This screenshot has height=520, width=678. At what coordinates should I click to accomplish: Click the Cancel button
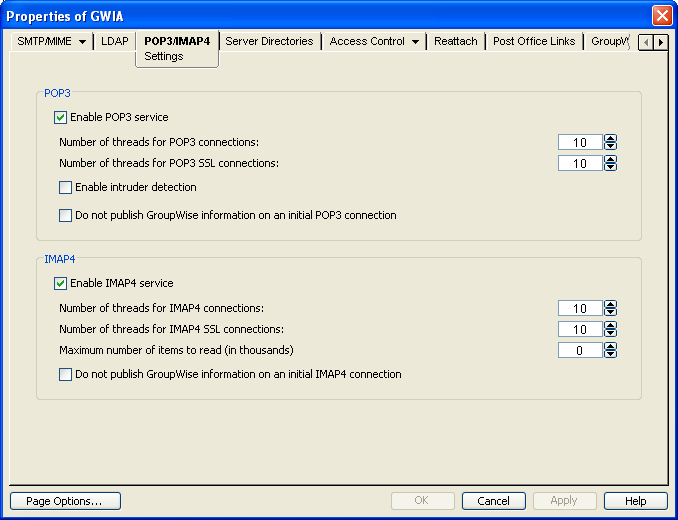(x=494, y=501)
